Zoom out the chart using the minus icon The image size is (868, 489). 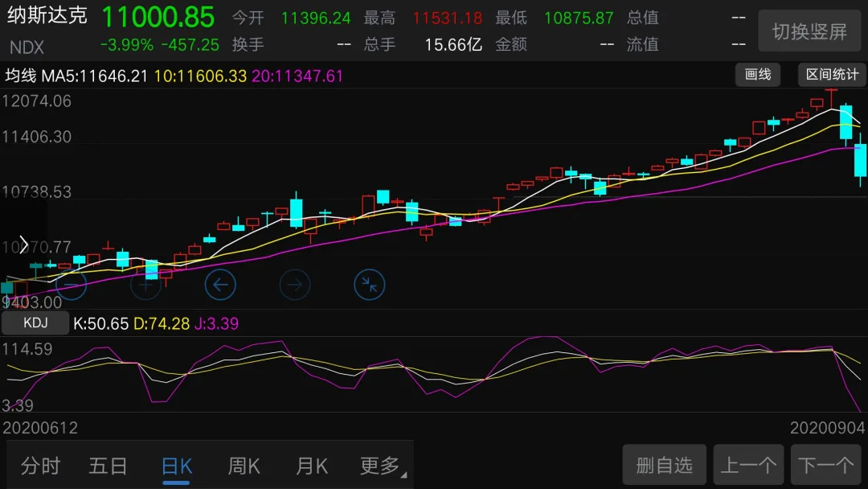coord(72,285)
